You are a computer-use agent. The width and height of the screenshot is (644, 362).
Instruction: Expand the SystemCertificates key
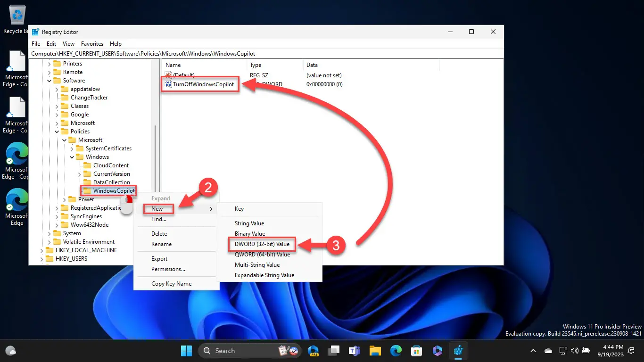[x=72, y=148]
